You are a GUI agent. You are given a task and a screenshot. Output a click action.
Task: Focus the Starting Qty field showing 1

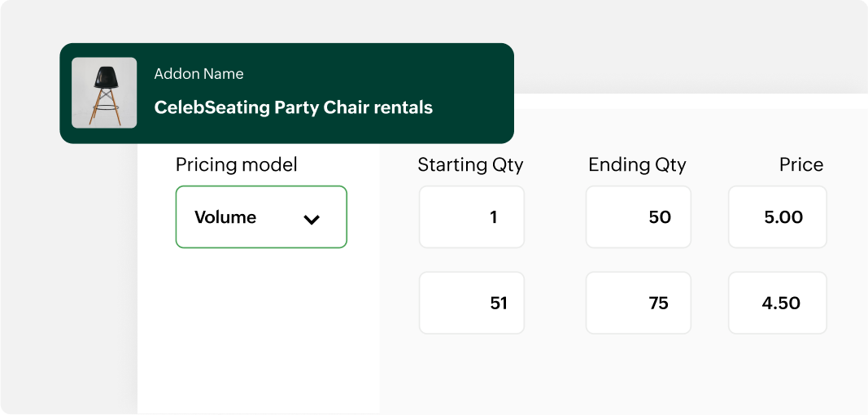[x=472, y=217]
